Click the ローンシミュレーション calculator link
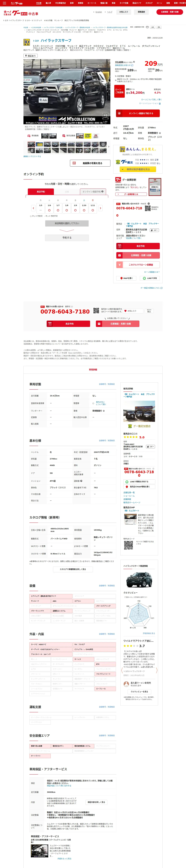The height and width of the screenshot is (868, 186). pos(150,103)
